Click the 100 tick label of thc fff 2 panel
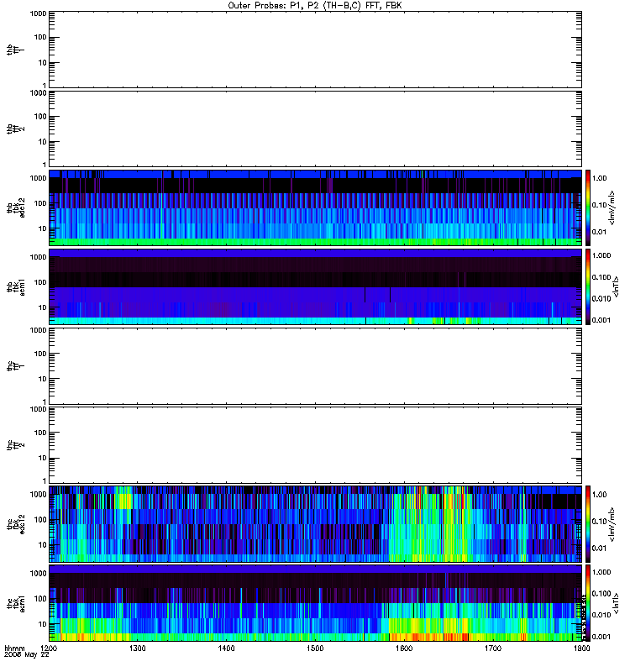The height and width of the screenshot is (672, 630). tap(40, 433)
